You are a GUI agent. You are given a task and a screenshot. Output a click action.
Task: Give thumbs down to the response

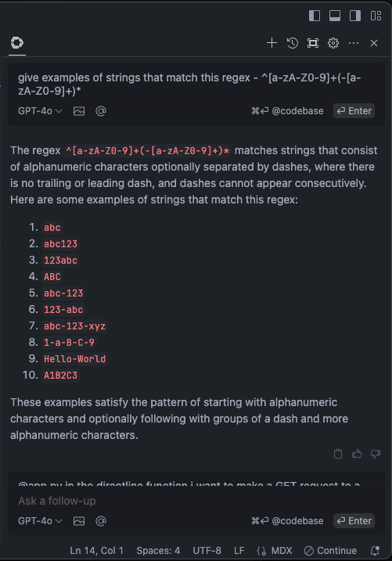(376, 454)
